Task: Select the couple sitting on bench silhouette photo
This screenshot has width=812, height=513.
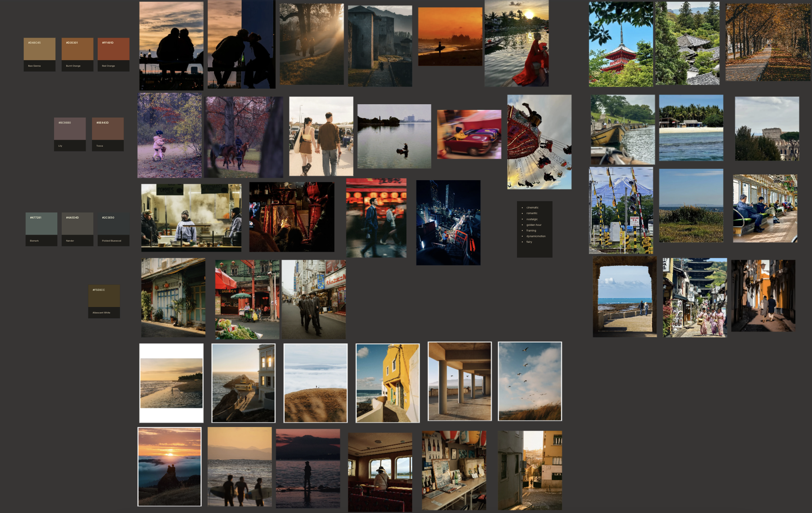Action: tap(172, 46)
